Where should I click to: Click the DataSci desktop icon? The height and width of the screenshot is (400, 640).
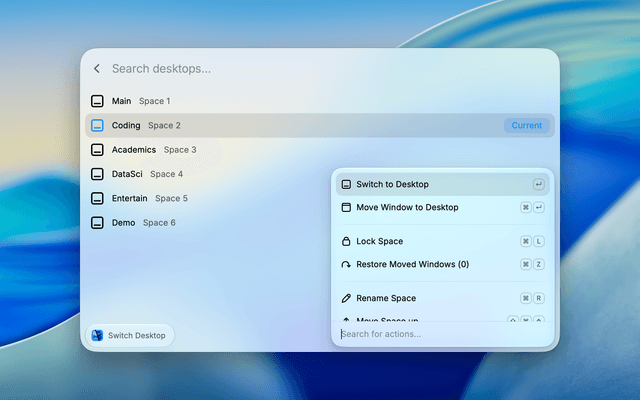pos(97,174)
